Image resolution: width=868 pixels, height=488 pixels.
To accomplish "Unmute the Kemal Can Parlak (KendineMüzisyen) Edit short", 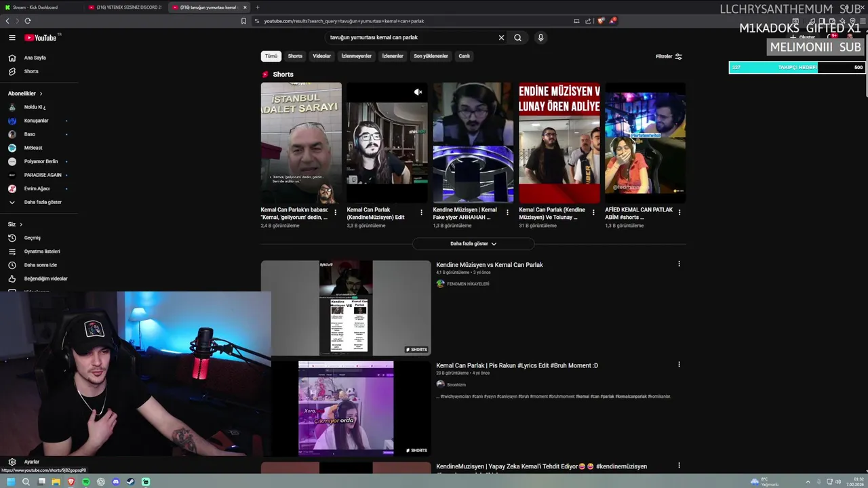I will (418, 92).
